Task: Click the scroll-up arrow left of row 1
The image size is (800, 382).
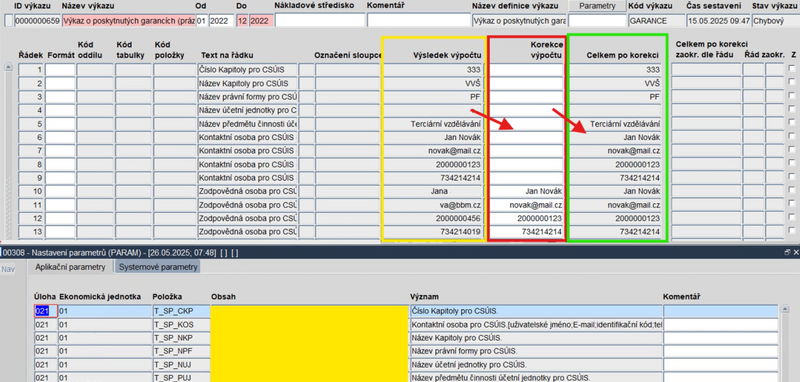Action: pyautogui.click(x=9, y=67)
